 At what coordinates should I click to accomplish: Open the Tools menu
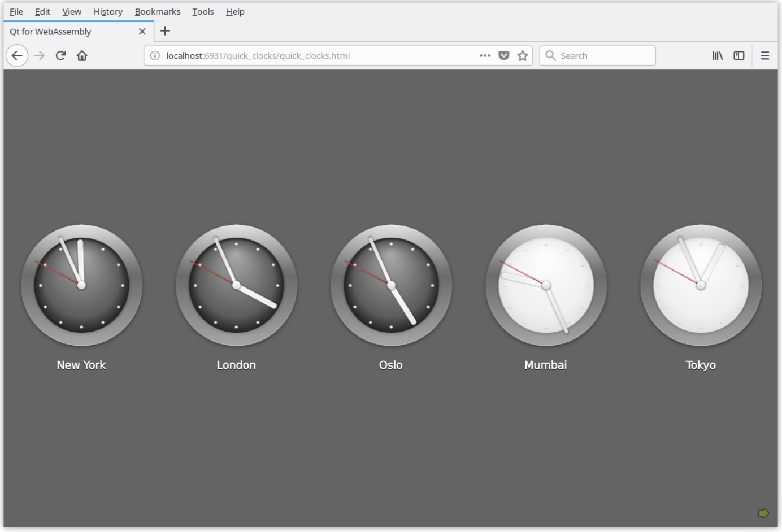tap(203, 11)
